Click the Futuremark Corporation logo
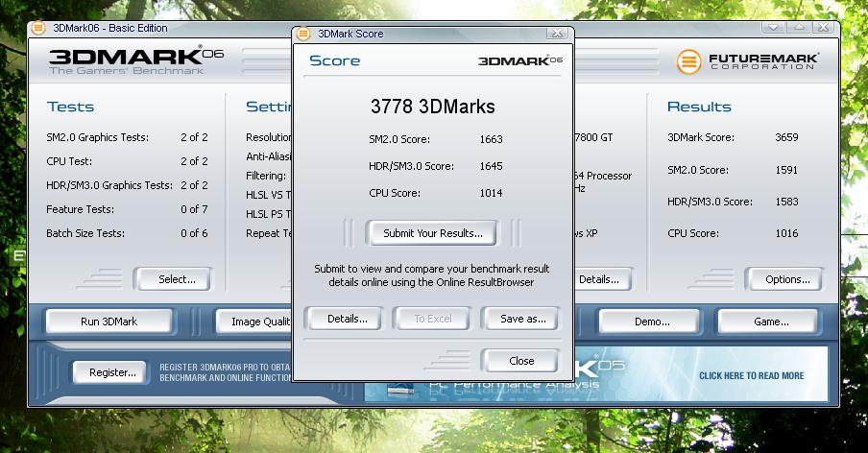The width and height of the screenshot is (868, 453). pos(747,60)
